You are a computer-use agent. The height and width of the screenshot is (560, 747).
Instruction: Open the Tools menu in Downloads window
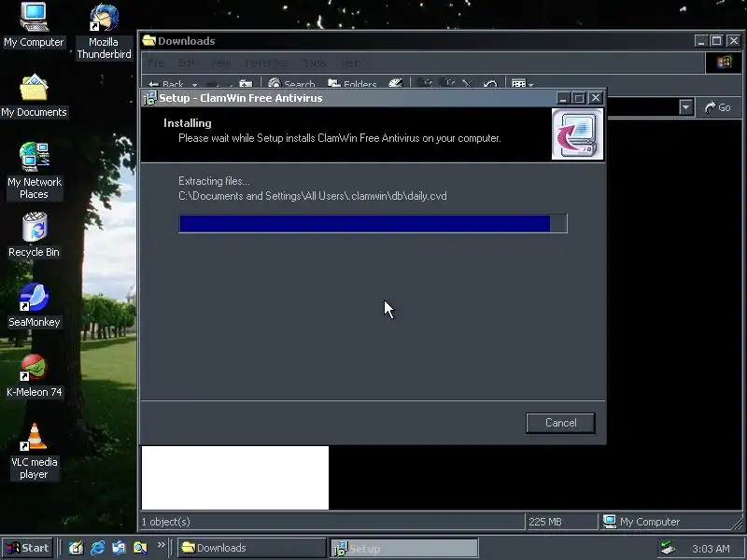click(315, 63)
